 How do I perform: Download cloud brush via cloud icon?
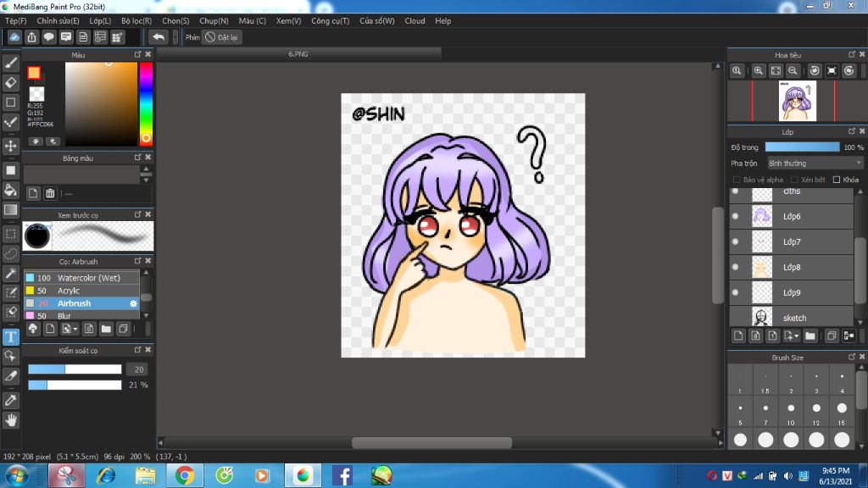click(x=33, y=330)
